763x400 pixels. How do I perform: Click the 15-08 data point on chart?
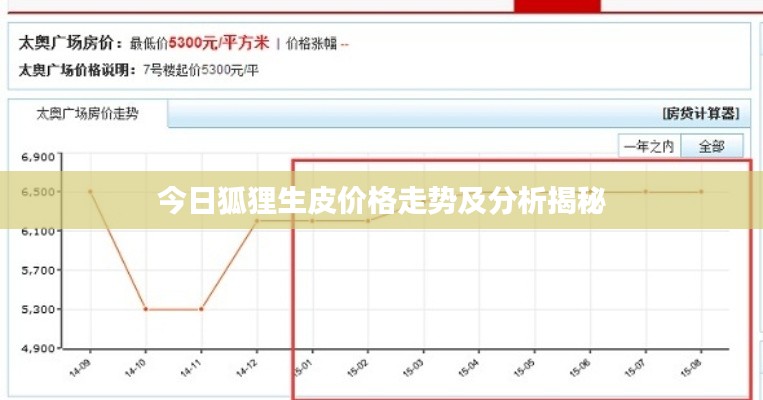click(x=701, y=192)
